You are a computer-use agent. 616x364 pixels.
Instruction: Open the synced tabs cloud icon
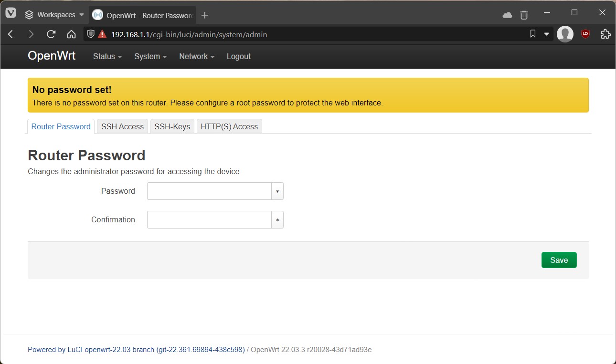click(507, 15)
